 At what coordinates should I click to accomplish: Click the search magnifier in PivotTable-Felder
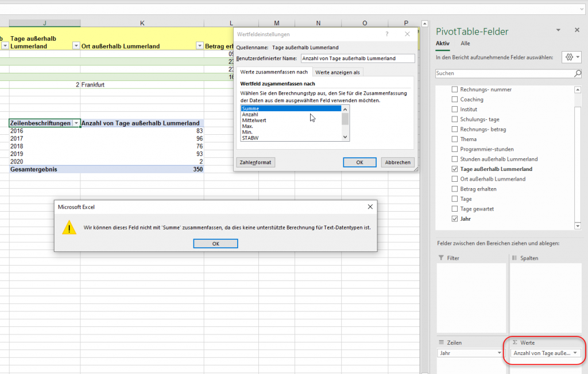click(x=578, y=73)
